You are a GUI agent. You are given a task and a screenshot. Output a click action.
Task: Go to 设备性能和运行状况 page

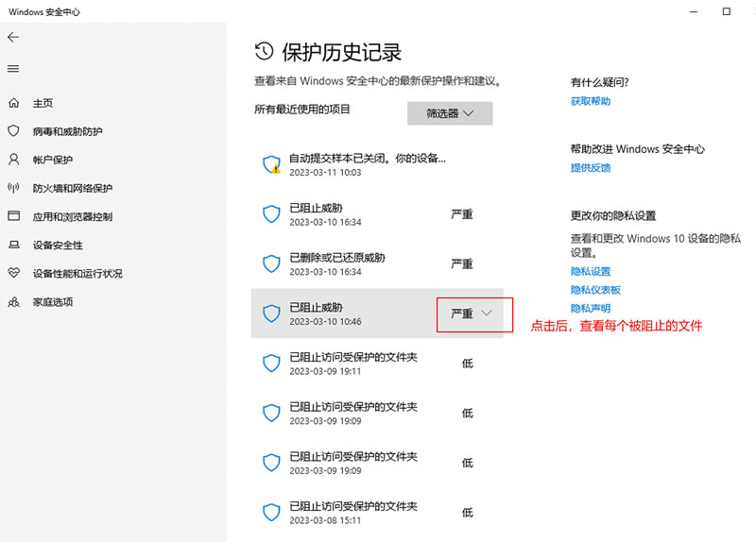[77, 273]
